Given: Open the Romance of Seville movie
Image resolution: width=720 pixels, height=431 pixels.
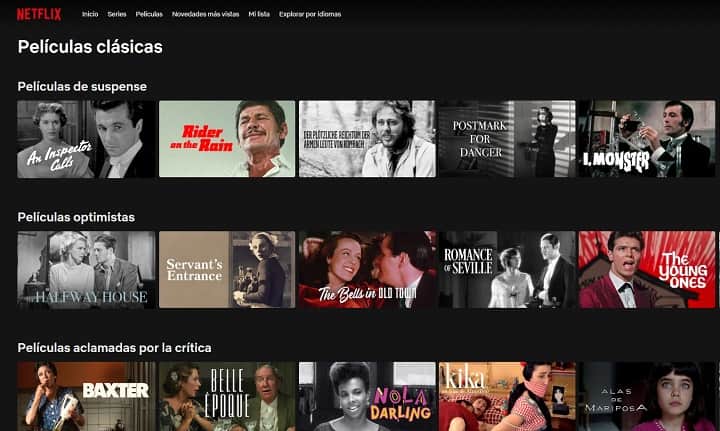Looking at the screenshot, I should click(507, 269).
